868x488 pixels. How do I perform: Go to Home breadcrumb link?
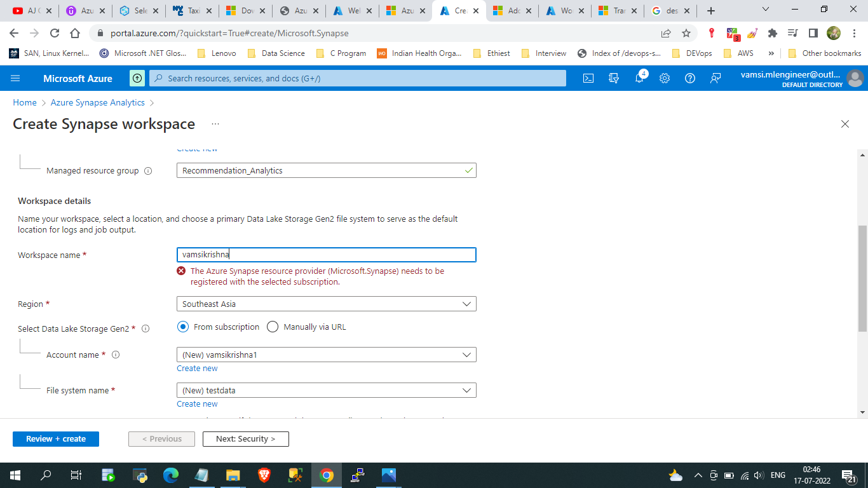(25, 102)
